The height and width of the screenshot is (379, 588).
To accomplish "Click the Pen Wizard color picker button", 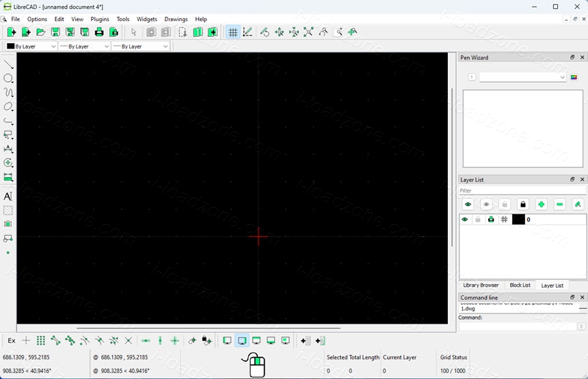I will (x=574, y=77).
